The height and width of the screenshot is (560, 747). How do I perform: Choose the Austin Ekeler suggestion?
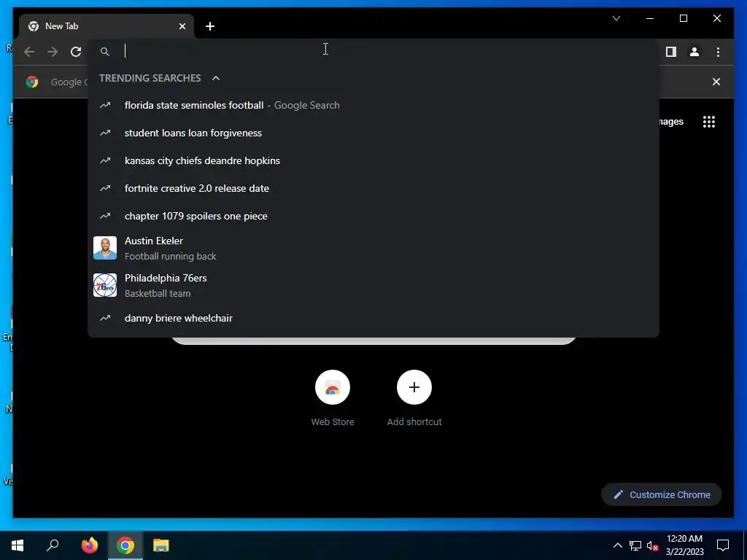pos(373,248)
